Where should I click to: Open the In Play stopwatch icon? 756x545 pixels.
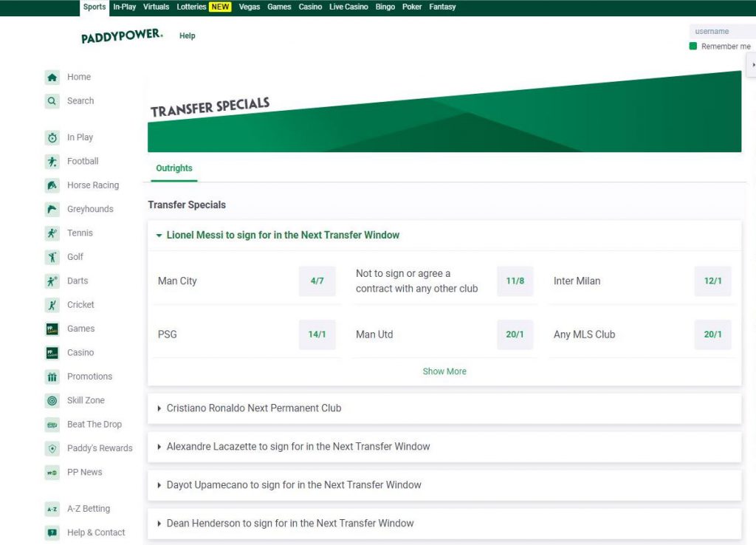point(52,137)
